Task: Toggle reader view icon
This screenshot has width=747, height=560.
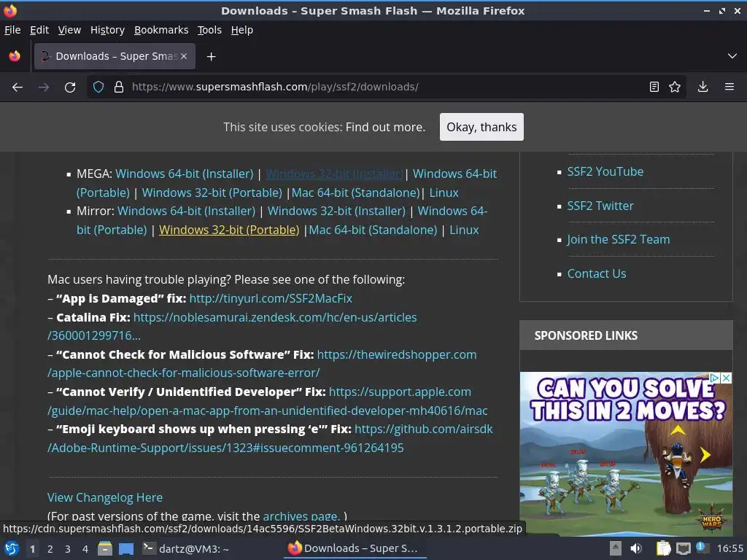Action: (654, 87)
